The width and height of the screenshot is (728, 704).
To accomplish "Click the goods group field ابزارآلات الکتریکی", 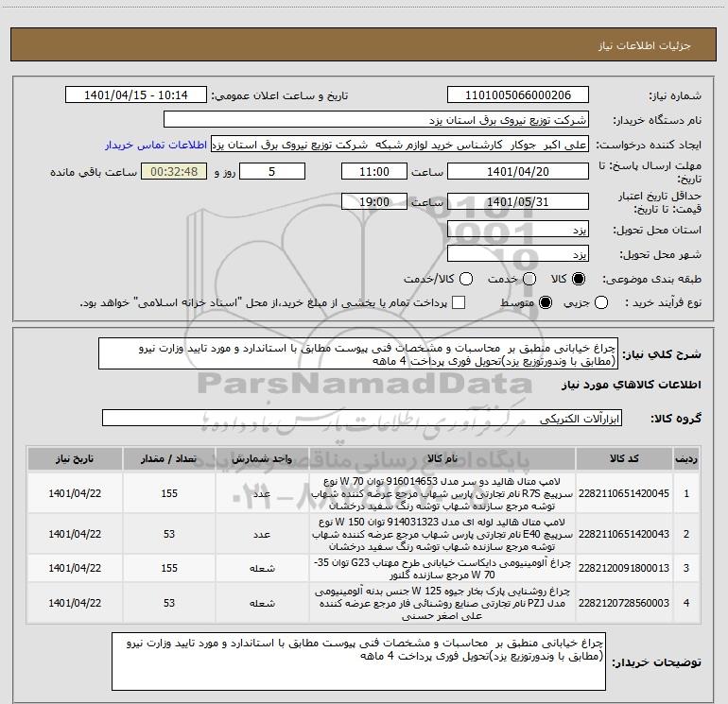I will tap(362, 418).
